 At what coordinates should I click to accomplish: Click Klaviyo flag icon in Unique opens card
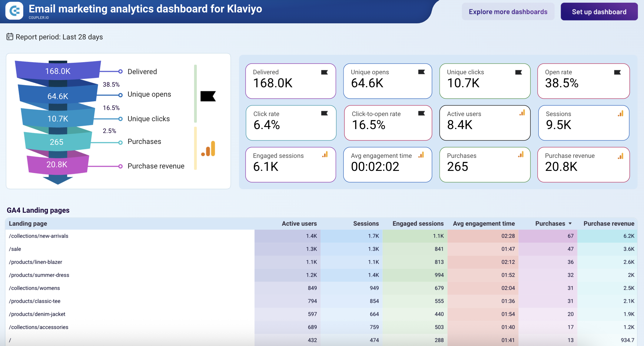(x=421, y=72)
